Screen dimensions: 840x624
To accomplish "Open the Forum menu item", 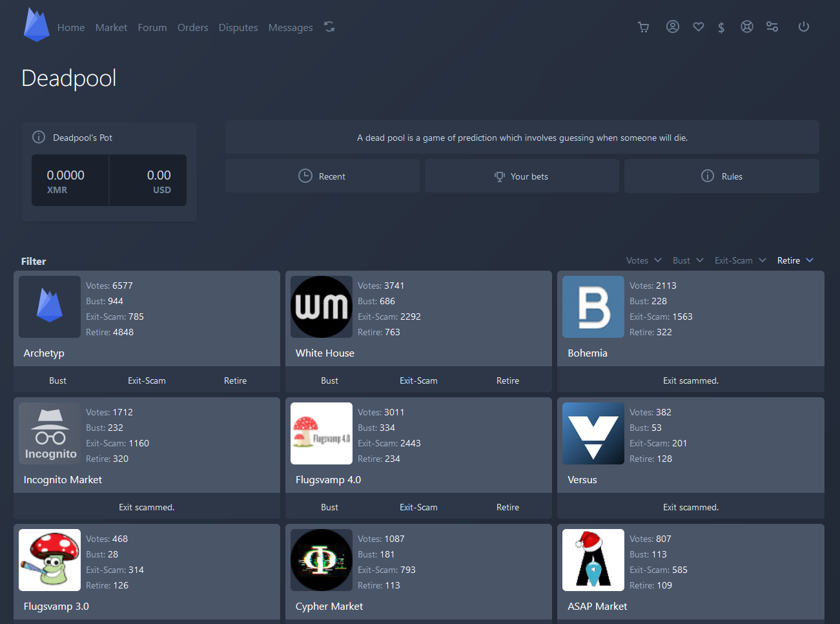I will coord(152,28).
